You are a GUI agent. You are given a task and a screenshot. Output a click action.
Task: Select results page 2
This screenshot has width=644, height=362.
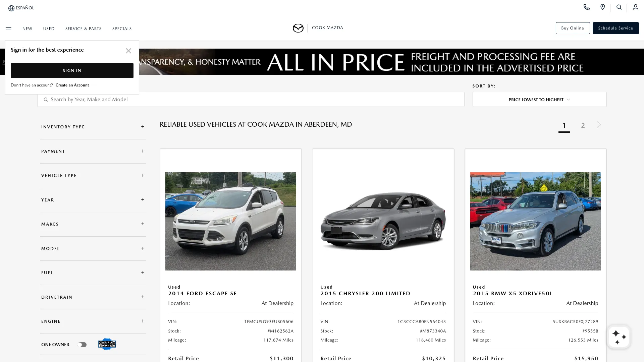[x=583, y=125]
